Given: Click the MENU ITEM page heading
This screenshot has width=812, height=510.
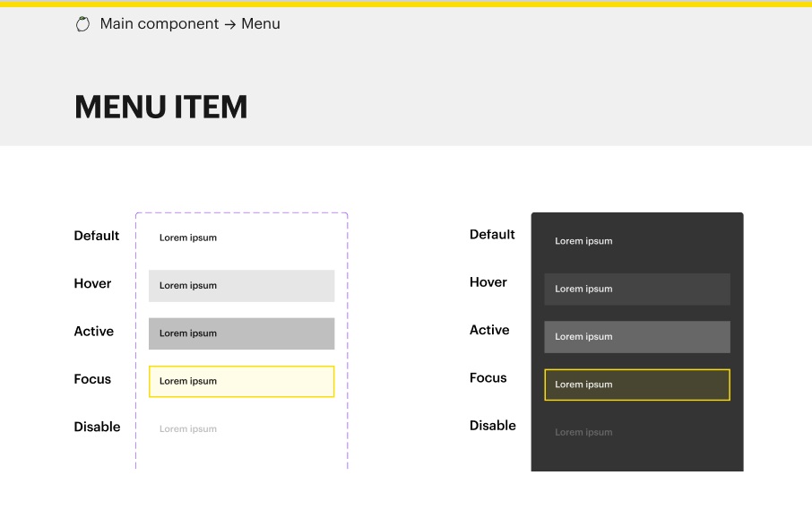Looking at the screenshot, I should [x=161, y=108].
